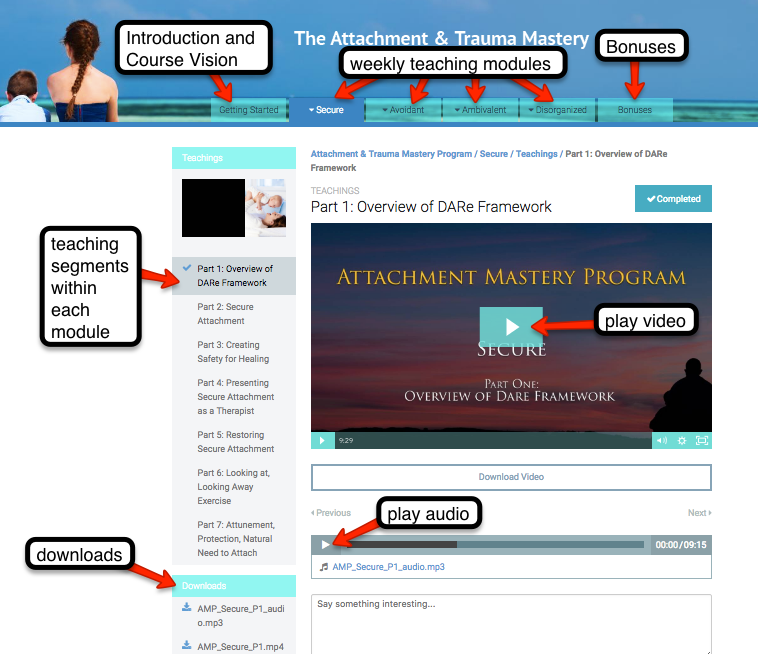Open Part 5: Restoring Secure Attachment
758x654 pixels.
(234, 442)
